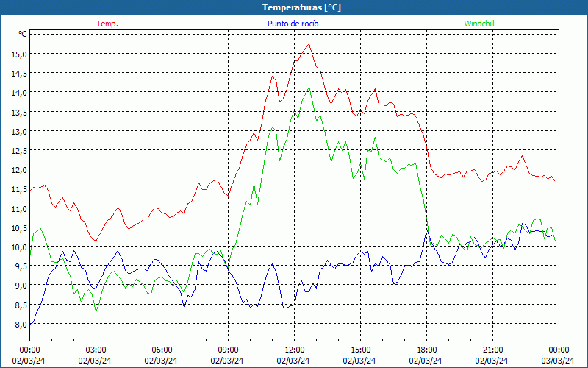Click the 10,0 y-axis value
Screen dimensions: 588x368
[x=19, y=247]
